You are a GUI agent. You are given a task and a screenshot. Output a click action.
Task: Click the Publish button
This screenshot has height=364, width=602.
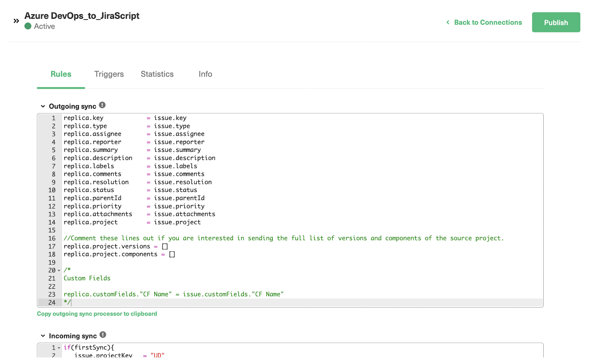556,22
